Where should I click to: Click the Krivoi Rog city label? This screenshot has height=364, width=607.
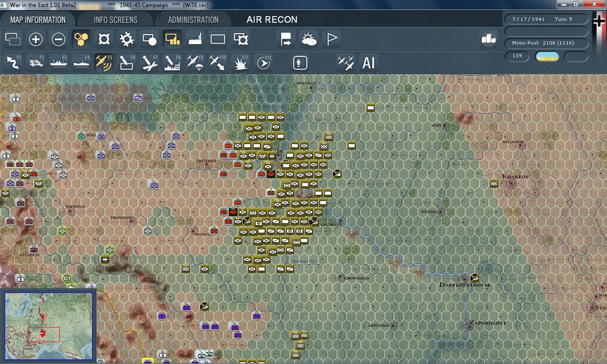pos(379,326)
